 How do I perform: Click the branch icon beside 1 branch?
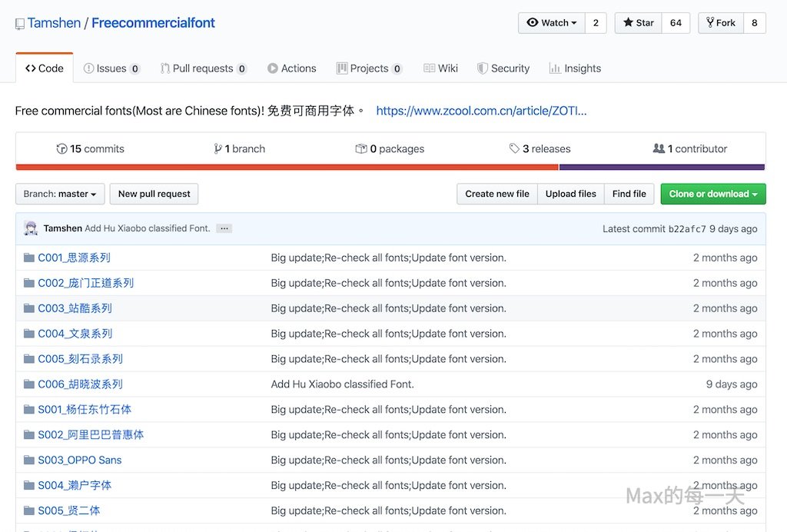click(x=218, y=149)
